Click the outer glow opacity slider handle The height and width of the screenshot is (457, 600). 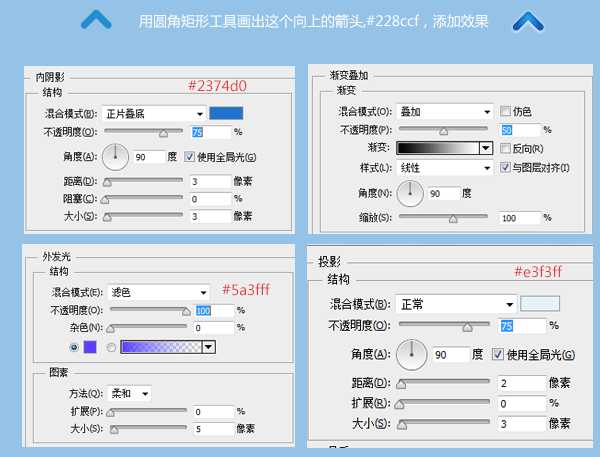click(186, 312)
